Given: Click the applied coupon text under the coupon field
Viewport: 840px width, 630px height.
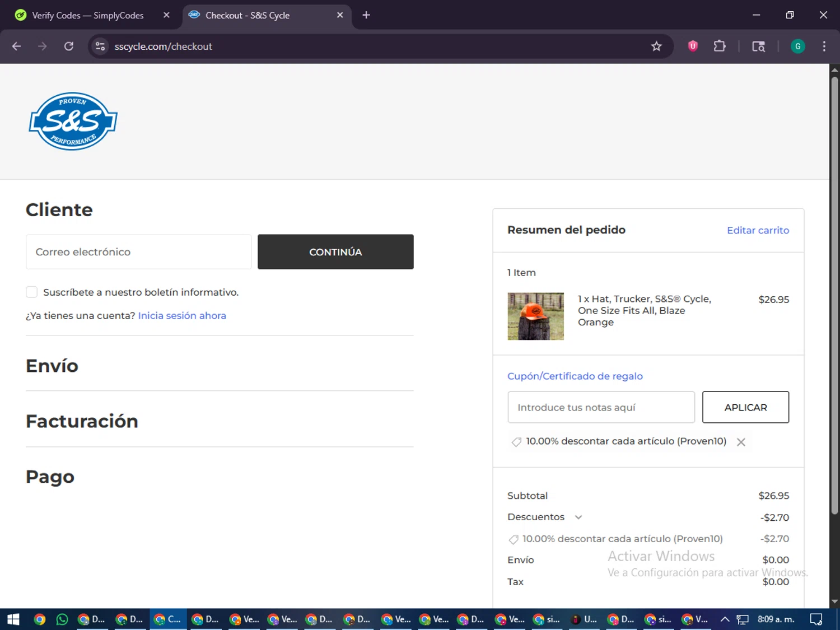Looking at the screenshot, I should tap(626, 441).
